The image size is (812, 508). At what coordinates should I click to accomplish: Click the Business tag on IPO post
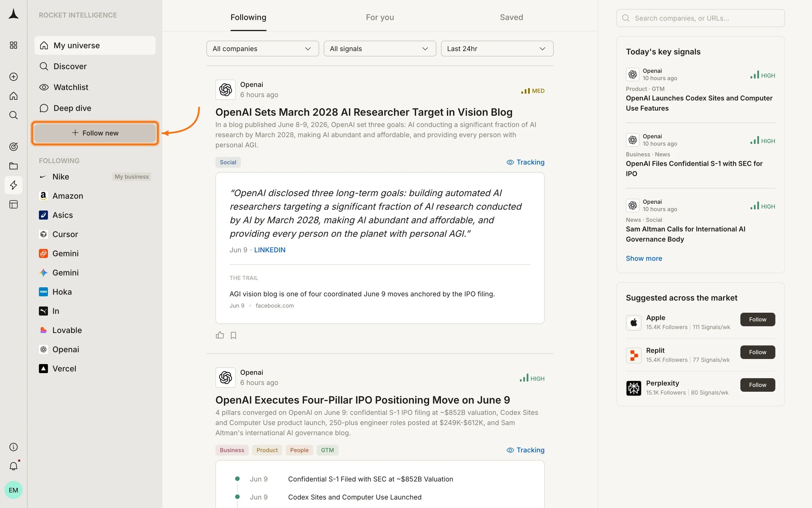232,450
